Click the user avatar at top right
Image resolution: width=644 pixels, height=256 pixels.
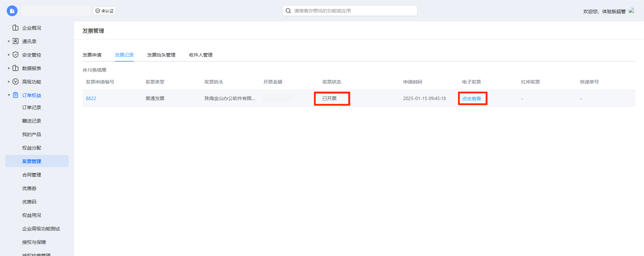632,11
